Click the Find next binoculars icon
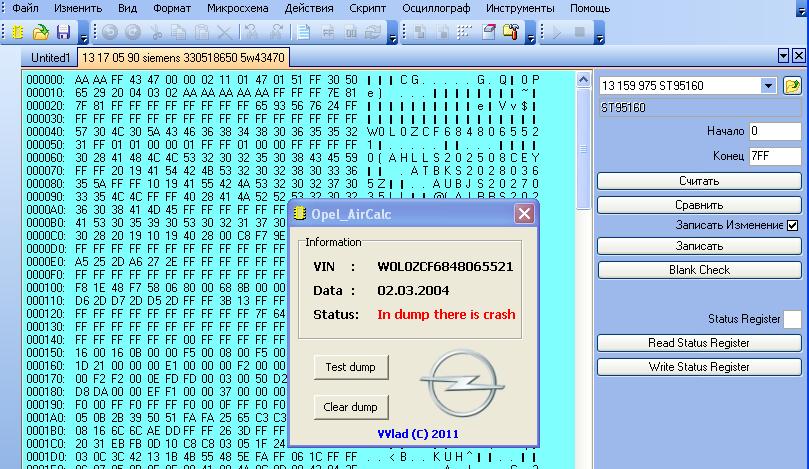The width and height of the screenshot is (809, 469). pos(276,32)
